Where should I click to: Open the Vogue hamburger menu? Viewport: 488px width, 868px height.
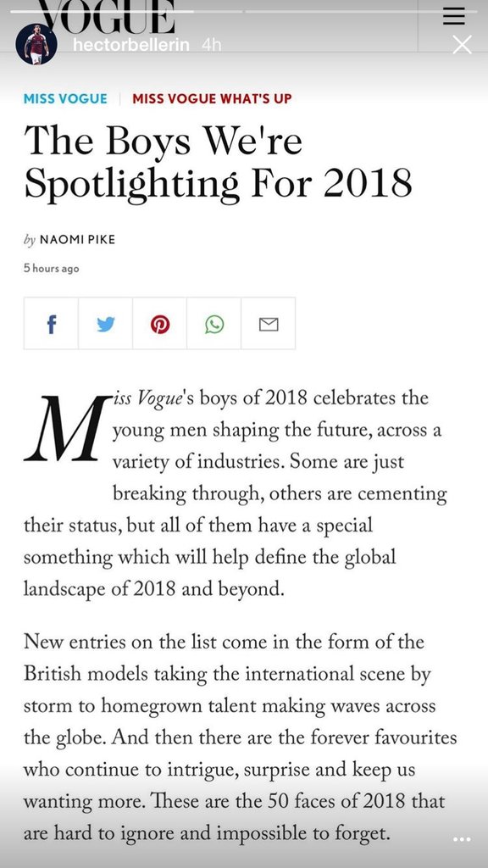point(454,18)
